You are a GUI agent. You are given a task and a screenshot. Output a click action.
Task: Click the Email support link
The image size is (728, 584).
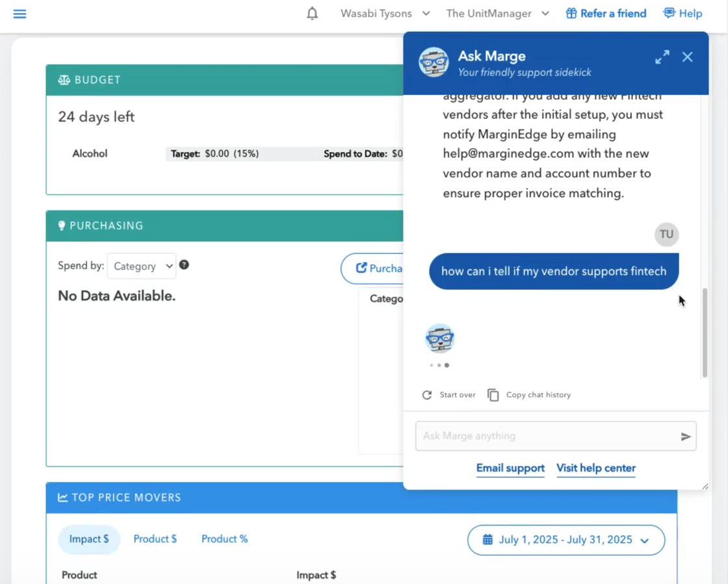click(510, 468)
